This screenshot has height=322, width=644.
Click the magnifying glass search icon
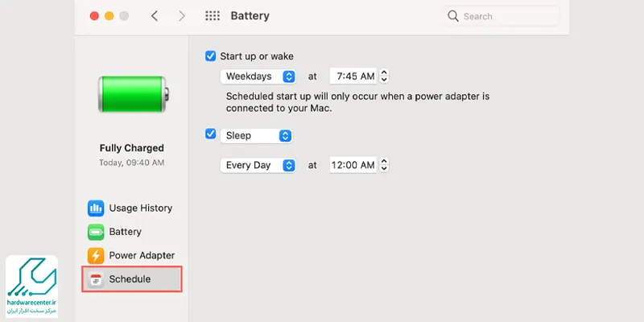tap(453, 16)
